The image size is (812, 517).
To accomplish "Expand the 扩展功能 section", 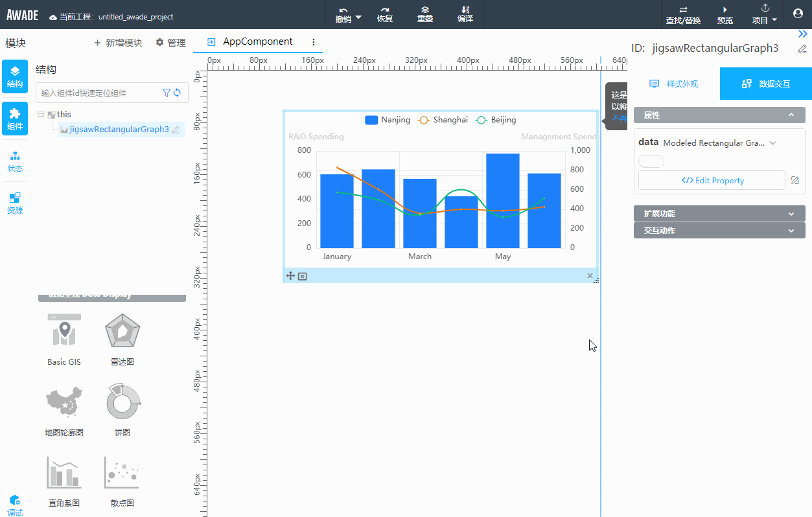I will (719, 214).
